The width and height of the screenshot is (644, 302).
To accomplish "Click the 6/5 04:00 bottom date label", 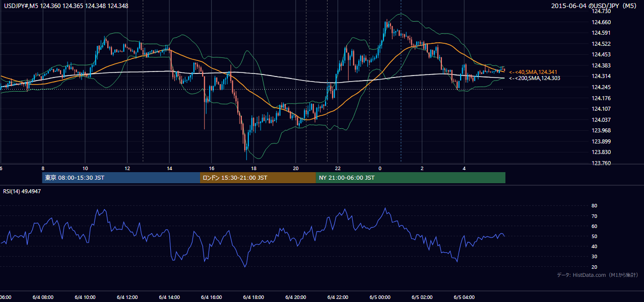I will point(464,297).
